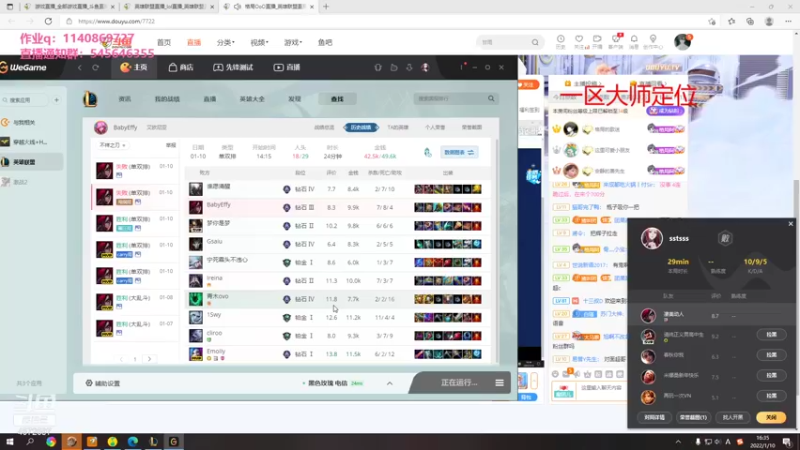Click player name Ireina in scoreboard

(x=214, y=278)
